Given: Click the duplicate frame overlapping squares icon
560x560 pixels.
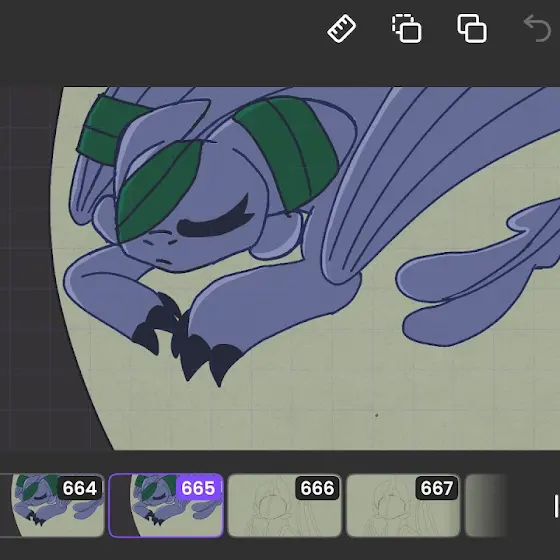Looking at the screenshot, I should click(472, 29).
